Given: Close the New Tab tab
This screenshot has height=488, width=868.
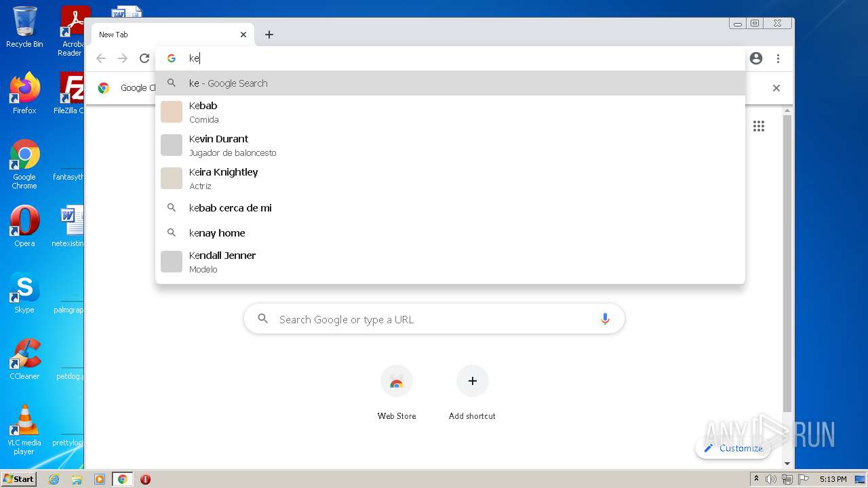Looking at the screenshot, I should (243, 35).
